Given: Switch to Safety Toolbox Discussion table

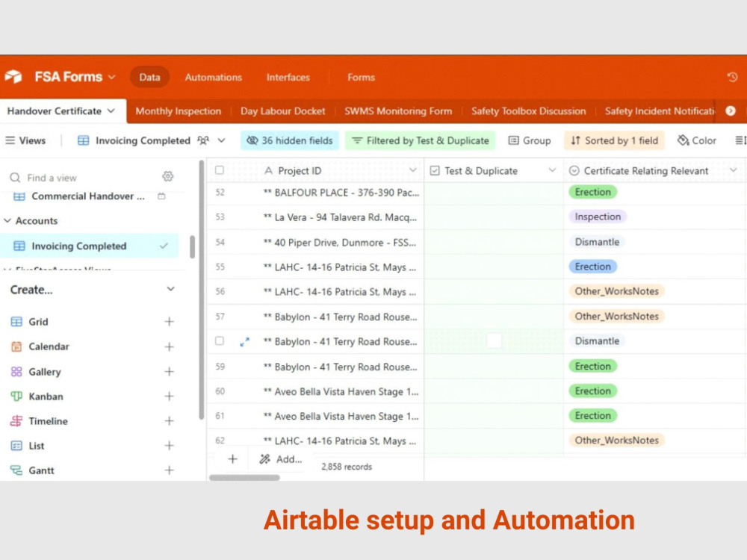Looking at the screenshot, I should coord(528,111).
